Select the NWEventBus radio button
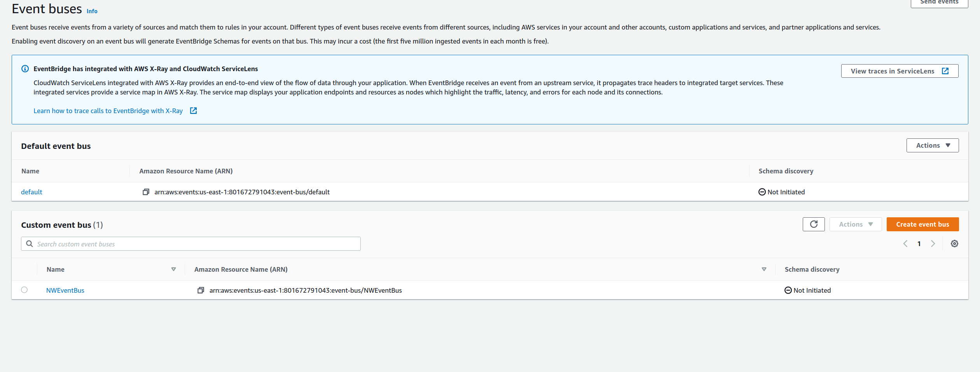This screenshot has width=980, height=372. (24, 290)
